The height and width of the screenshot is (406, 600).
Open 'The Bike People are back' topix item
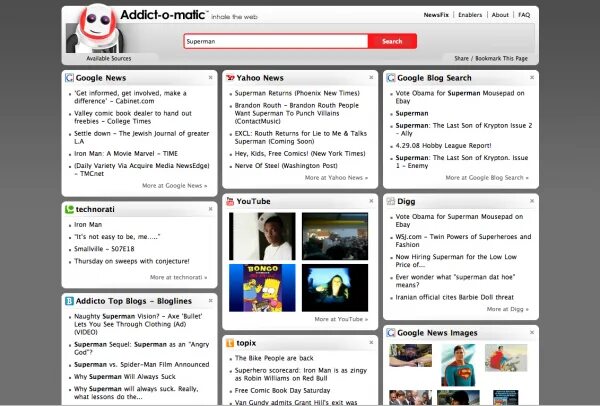pos(274,358)
